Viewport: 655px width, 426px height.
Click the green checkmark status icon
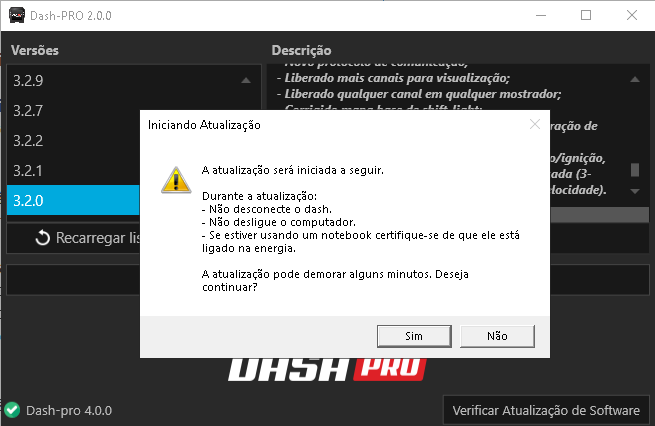tap(12, 410)
